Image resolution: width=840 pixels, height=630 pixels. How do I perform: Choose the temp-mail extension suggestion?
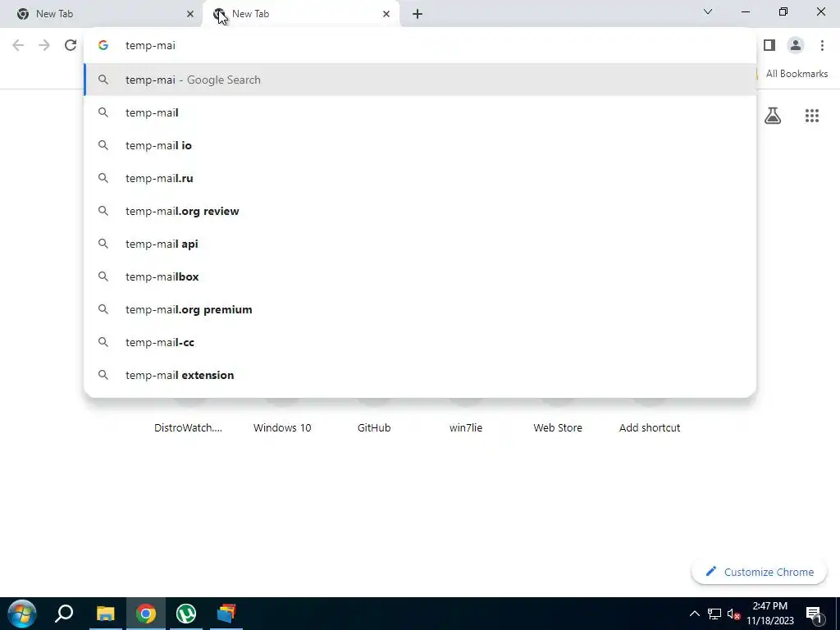click(x=420, y=375)
